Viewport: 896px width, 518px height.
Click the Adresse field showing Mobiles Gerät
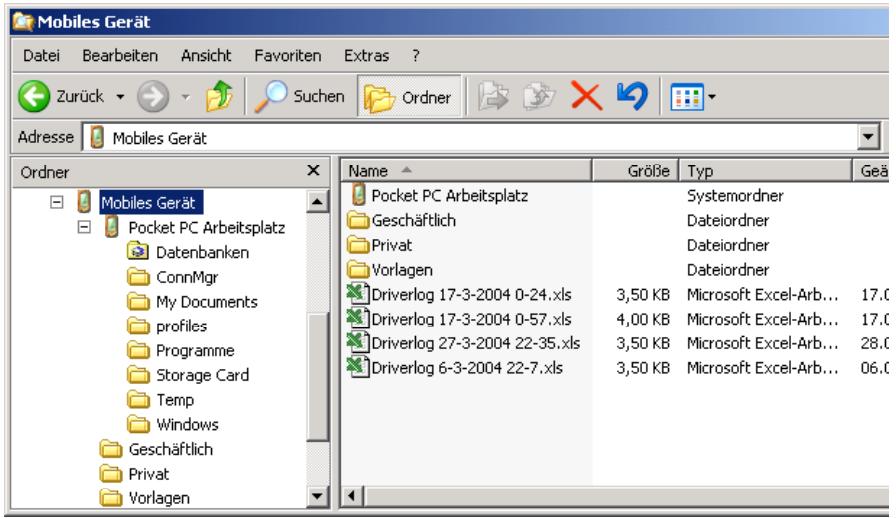470,138
